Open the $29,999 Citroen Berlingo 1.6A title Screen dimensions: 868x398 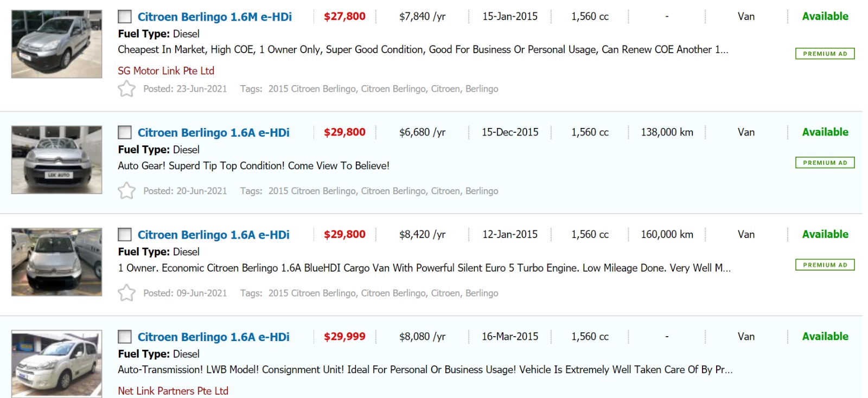pyautogui.click(x=213, y=337)
